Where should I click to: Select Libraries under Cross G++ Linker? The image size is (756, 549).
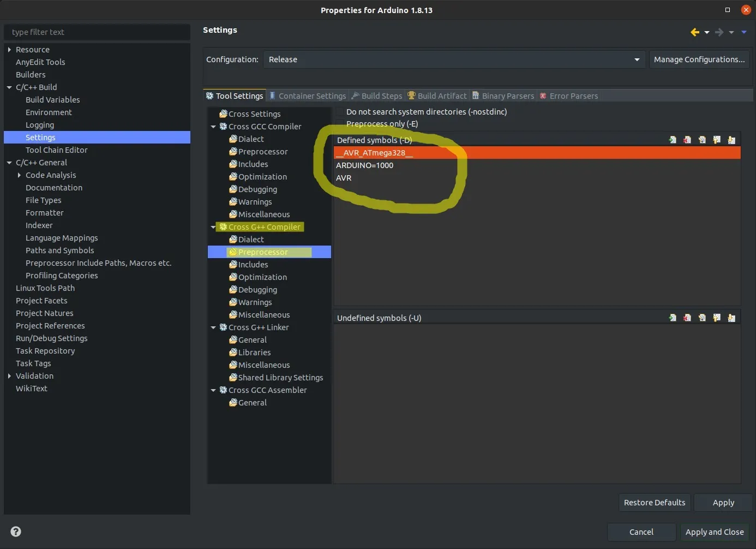(254, 353)
